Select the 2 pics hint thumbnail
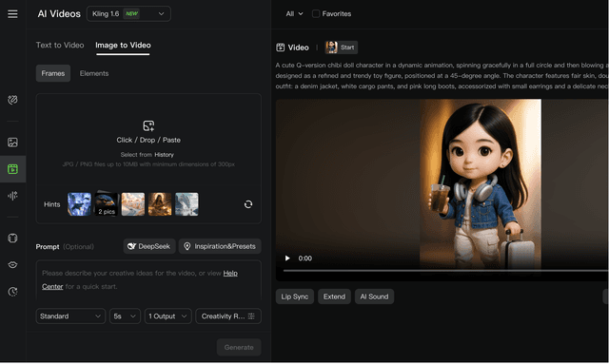 pos(107,204)
